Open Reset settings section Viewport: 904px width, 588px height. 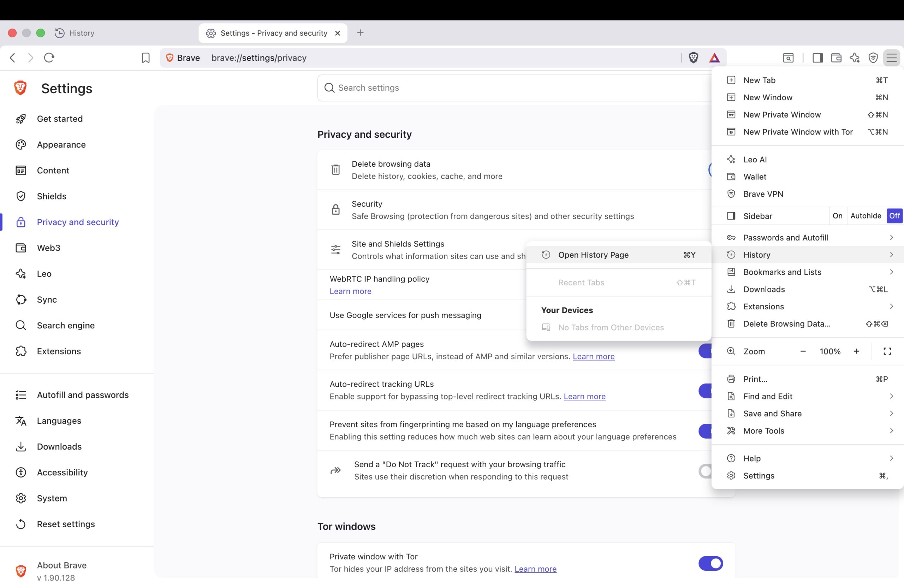(x=77, y=524)
